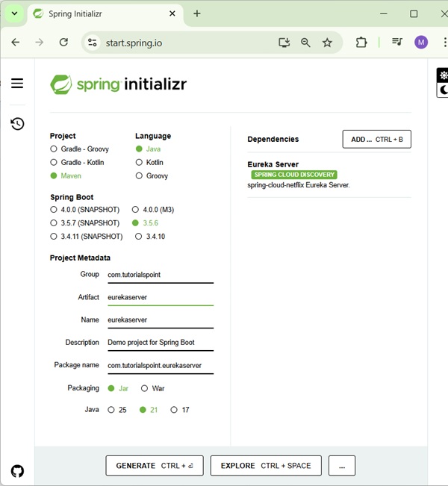Select Java version 21
This screenshot has width=448, height=486.
(149, 410)
